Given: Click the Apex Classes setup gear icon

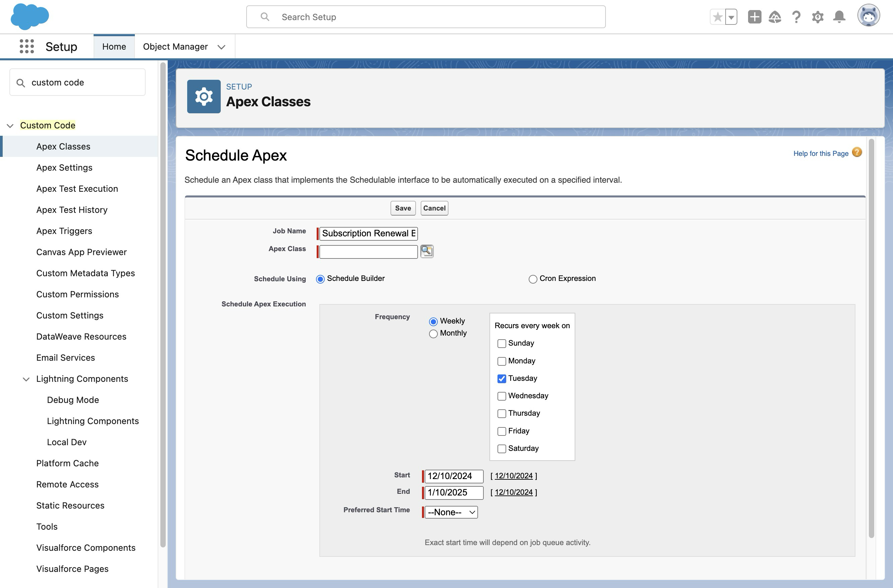Looking at the screenshot, I should pos(204,96).
